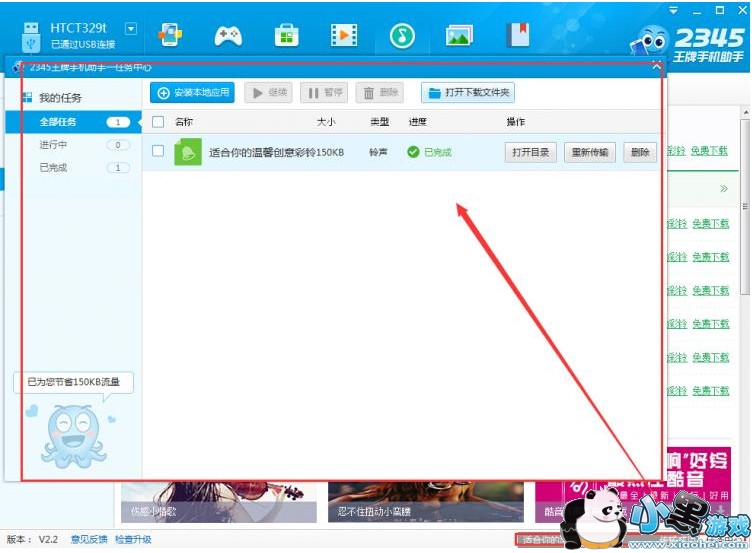
Task: Click 打开下载文件夹 button
Action: 468,92
